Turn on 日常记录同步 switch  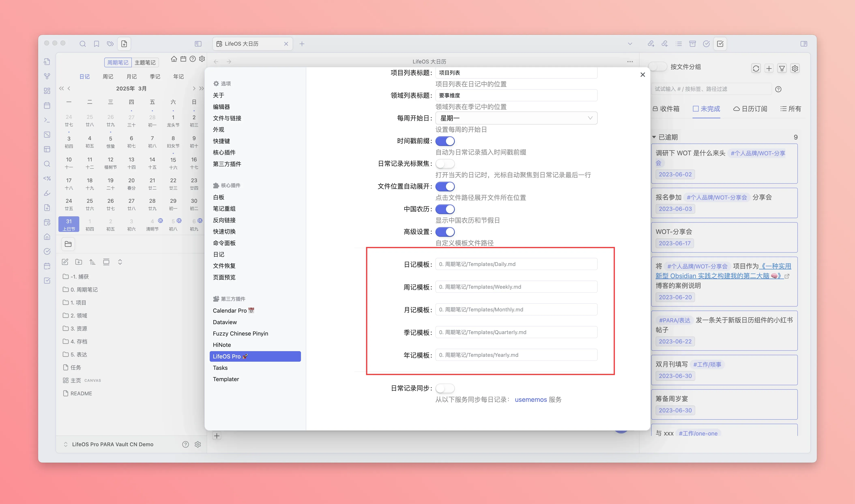point(445,388)
